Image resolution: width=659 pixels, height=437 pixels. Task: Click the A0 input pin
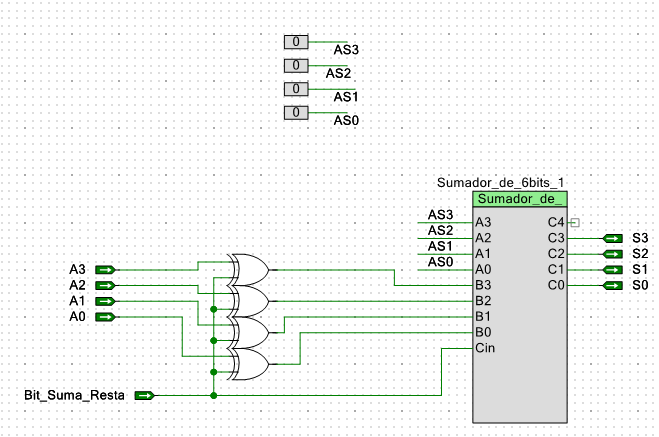(x=107, y=317)
